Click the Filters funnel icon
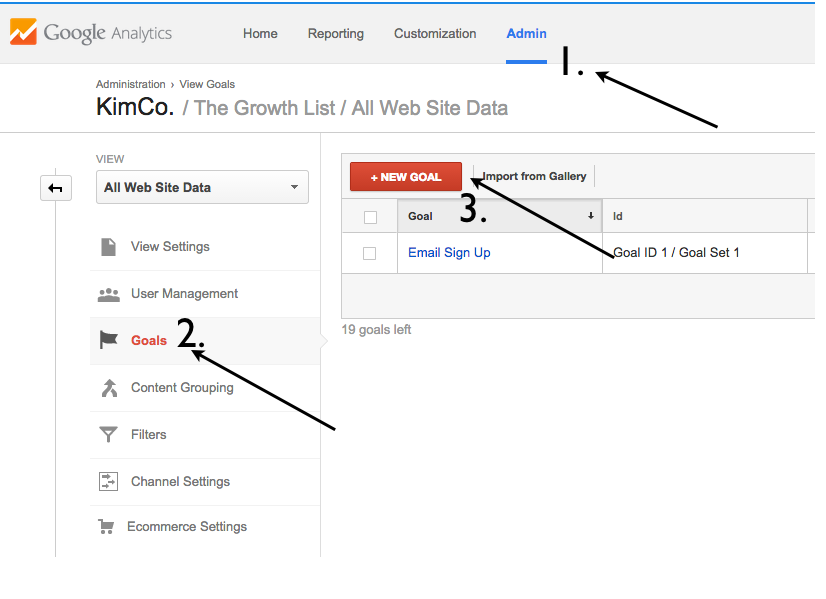826x599 pixels. point(109,435)
